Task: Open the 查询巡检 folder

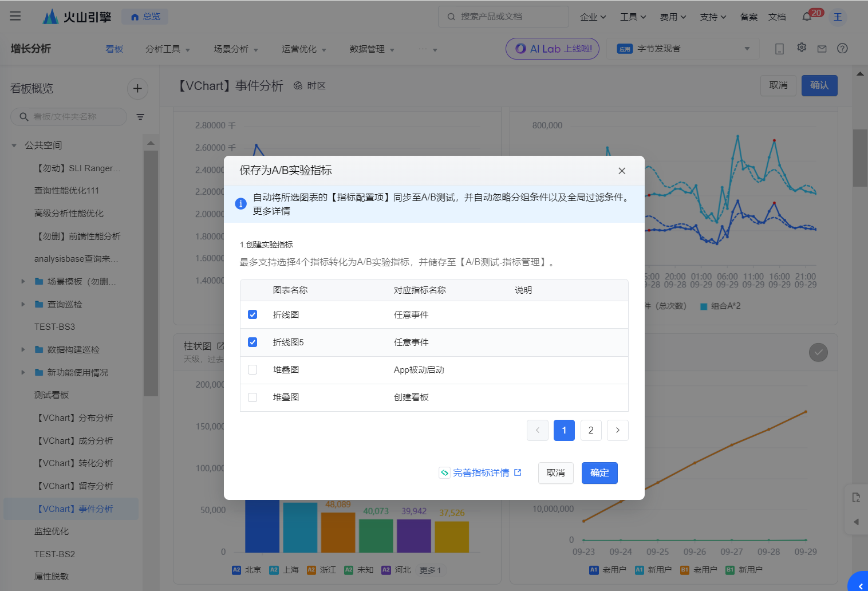Action: 58,304
